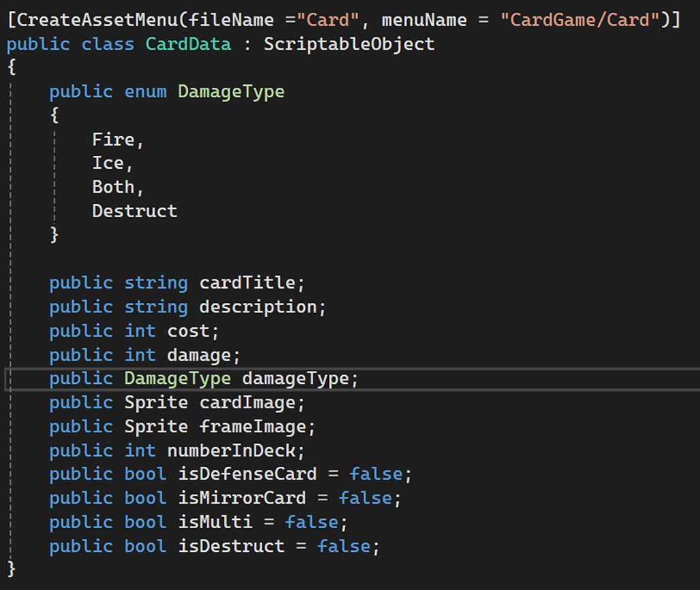Click the frameImage field name
This screenshot has width=700, height=590.
pos(252,427)
